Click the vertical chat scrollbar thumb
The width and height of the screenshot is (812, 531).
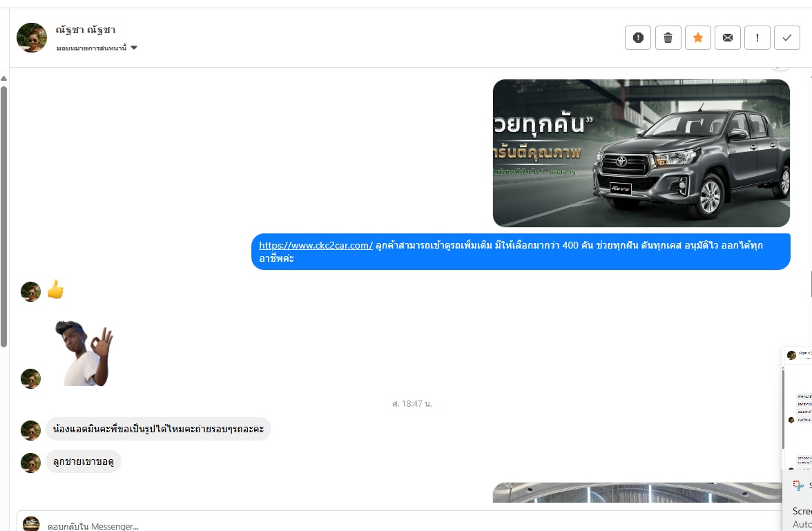coord(3,217)
